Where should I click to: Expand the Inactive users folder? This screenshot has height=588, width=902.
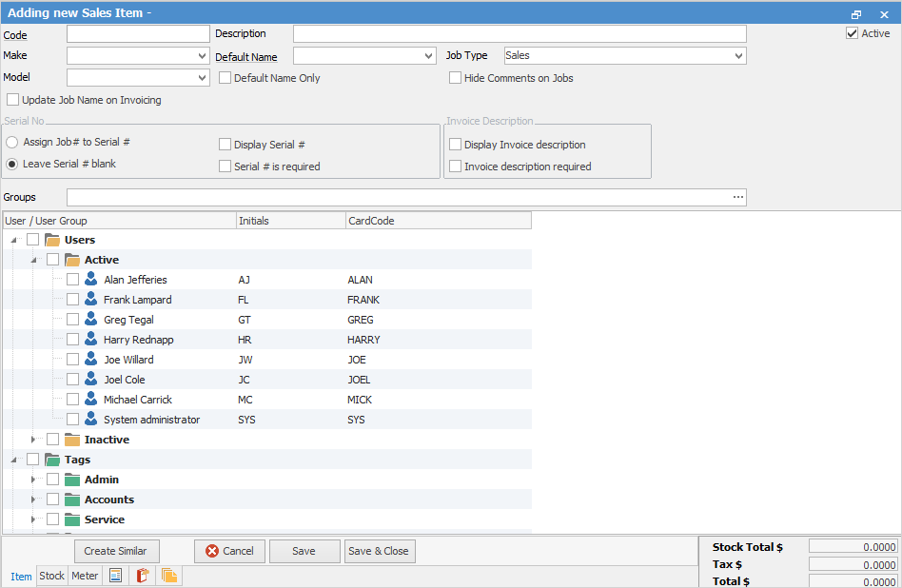point(33,440)
